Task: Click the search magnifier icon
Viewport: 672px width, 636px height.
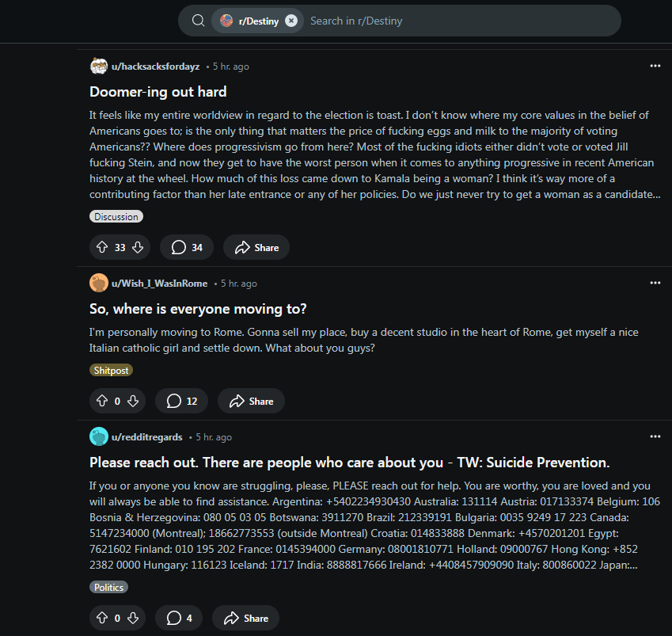Action: pos(198,21)
